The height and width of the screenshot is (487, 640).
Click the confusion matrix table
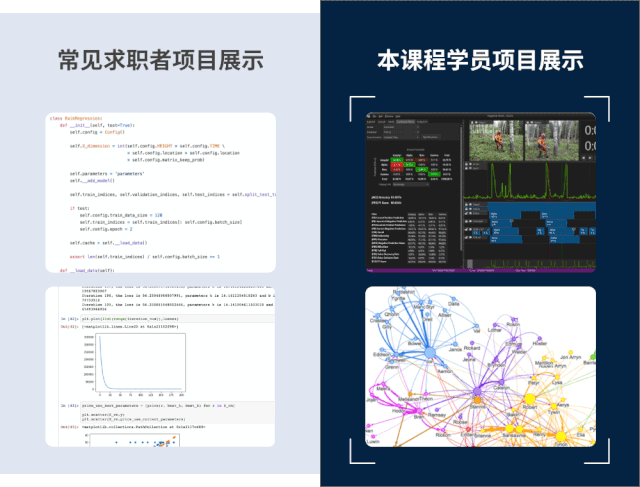pos(412,167)
